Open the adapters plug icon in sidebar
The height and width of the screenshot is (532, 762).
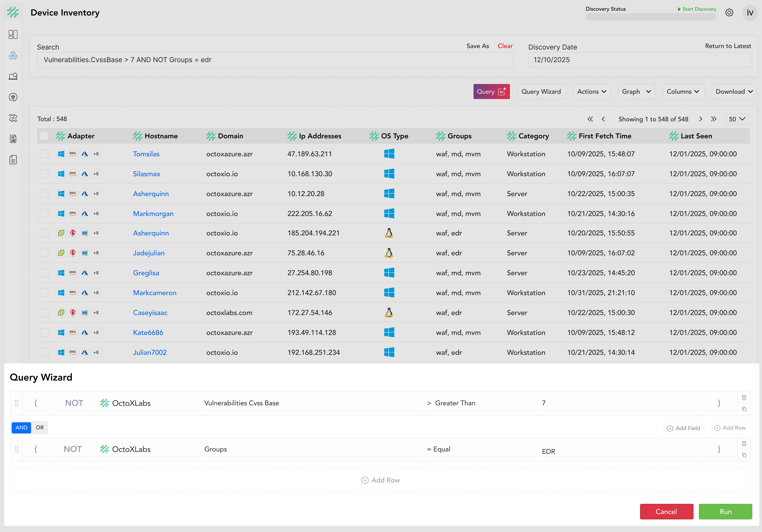coord(13,97)
